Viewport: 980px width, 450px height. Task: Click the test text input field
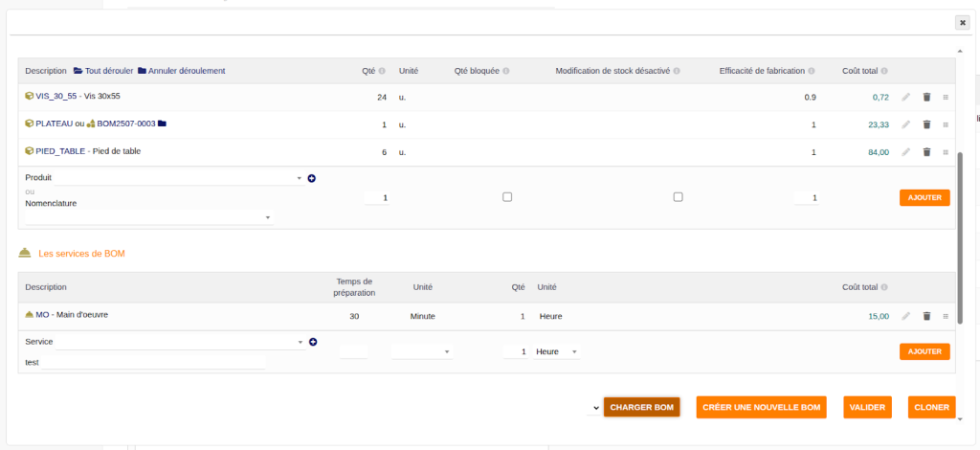[x=153, y=363]
